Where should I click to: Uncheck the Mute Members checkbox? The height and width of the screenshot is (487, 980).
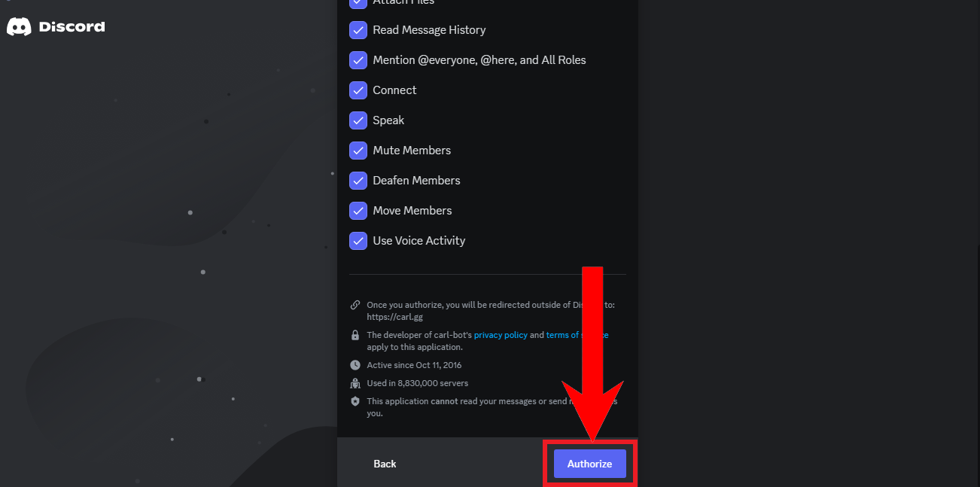pyautogui.click(x=358, y=151)
